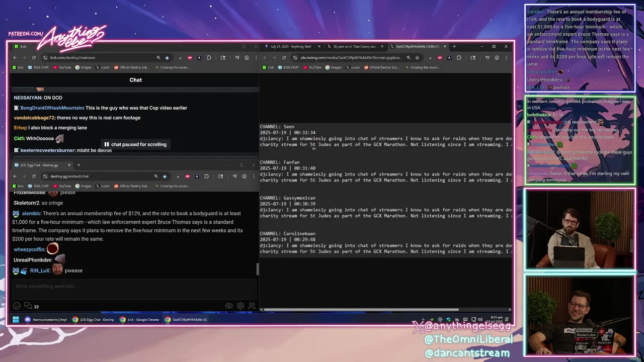644x362 pixels.
Task: Go back in the kick.com chatroom window
Action: coord(15,58)
